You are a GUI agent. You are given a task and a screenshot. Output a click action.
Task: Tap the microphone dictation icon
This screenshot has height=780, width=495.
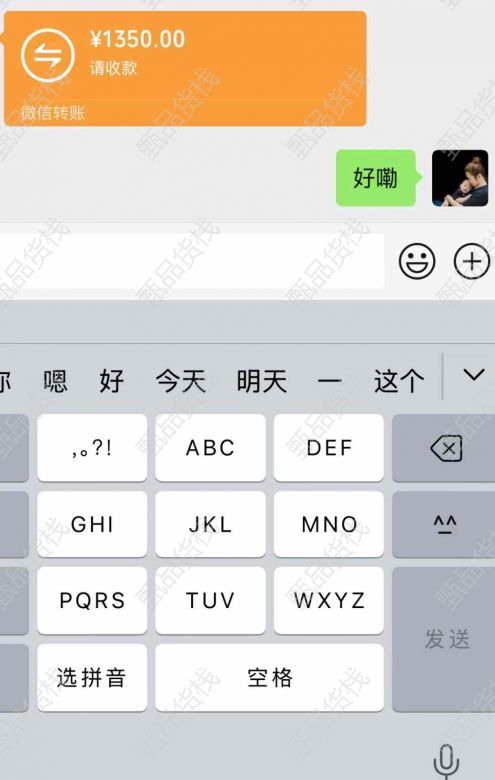click(x=446, y=762)
